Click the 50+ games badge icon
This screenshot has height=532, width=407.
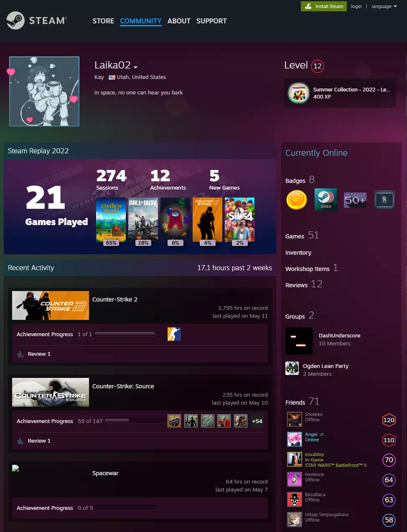point(355,200)
